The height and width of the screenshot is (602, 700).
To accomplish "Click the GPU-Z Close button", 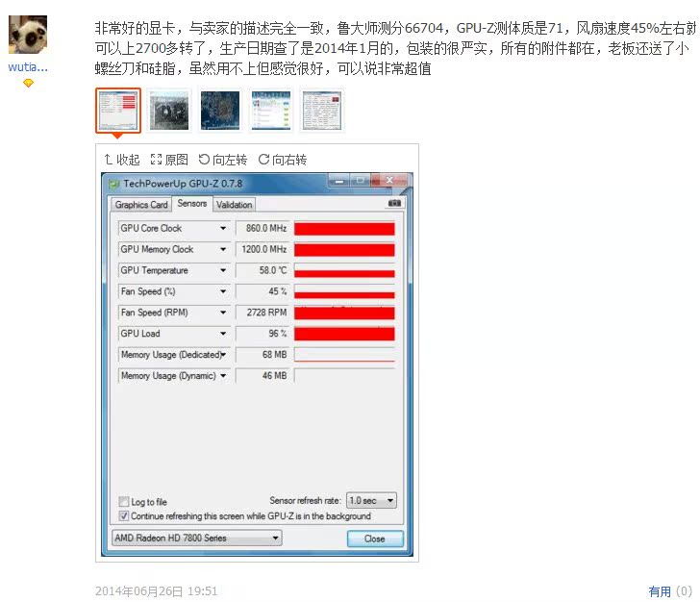I will point(375,539).
